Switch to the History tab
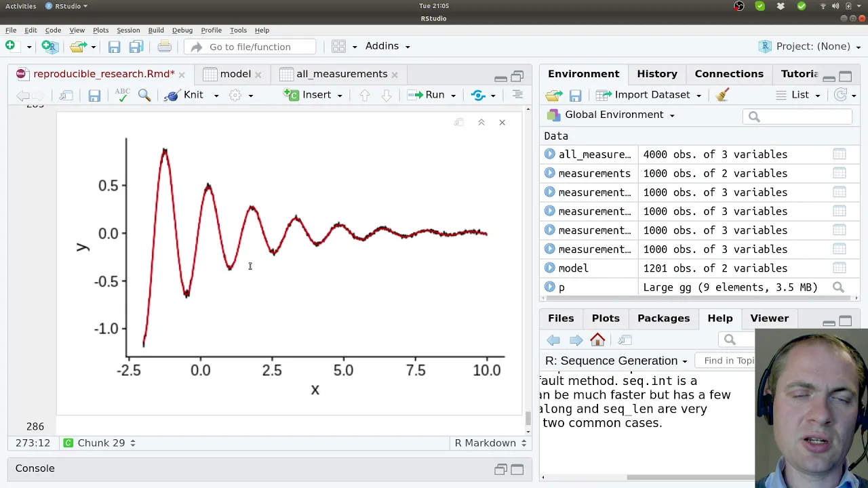The image size is (868, 488). (657, 74)
